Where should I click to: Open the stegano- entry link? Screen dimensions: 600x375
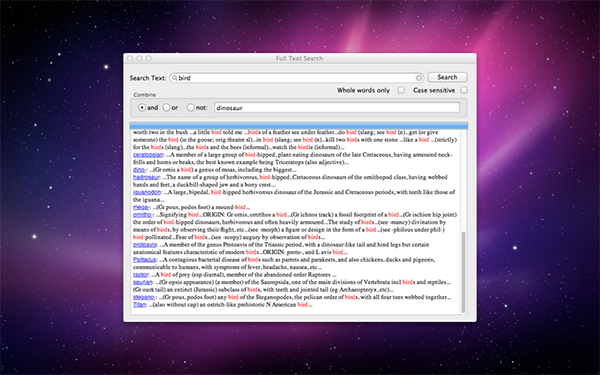click(144, 297)
